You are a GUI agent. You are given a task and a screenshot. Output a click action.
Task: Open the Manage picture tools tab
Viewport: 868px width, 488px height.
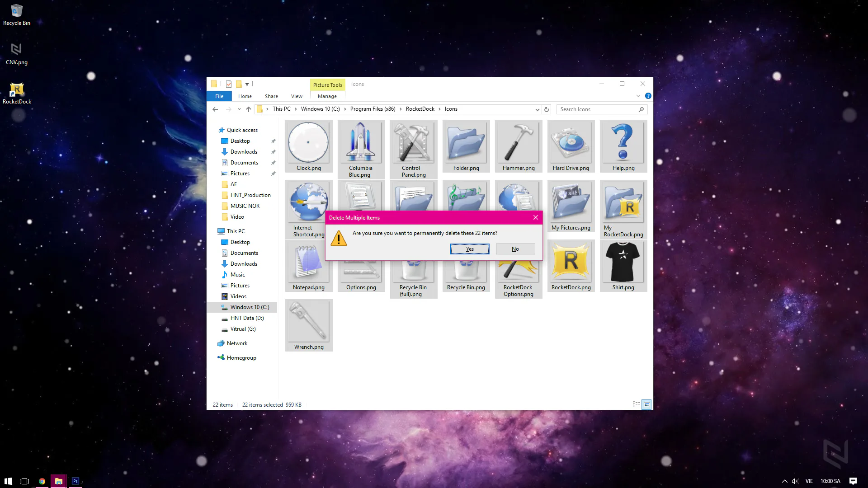[327, 96]
